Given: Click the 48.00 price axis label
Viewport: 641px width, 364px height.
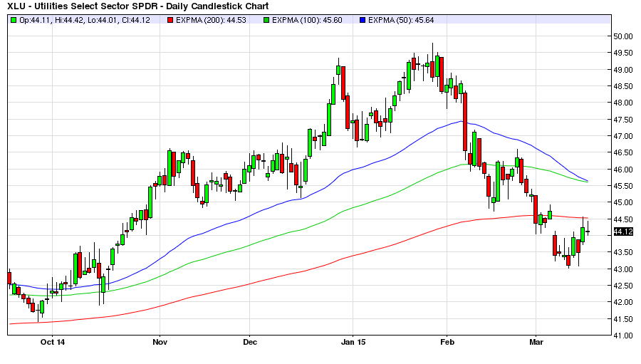Looking at the screenshot, I should (623, 103).
